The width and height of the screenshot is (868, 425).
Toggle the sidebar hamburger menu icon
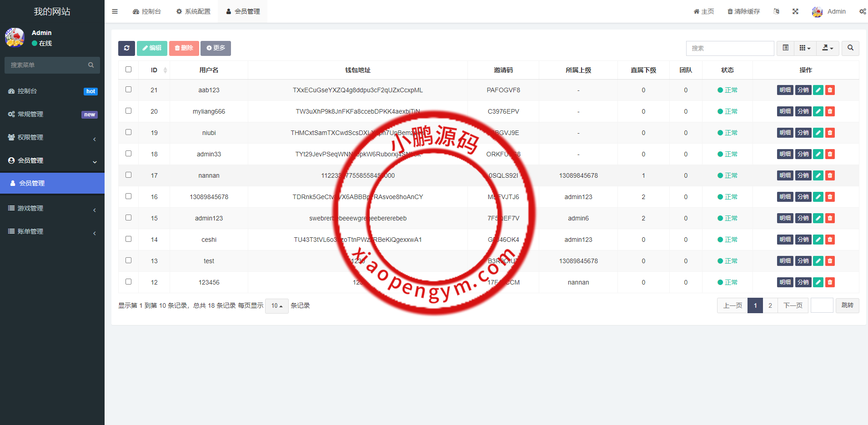coord(115,11)
